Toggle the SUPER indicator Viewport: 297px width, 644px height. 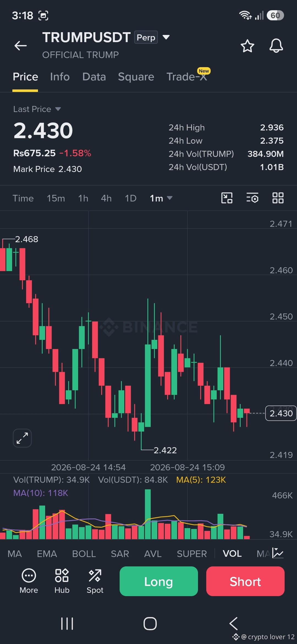192,553
